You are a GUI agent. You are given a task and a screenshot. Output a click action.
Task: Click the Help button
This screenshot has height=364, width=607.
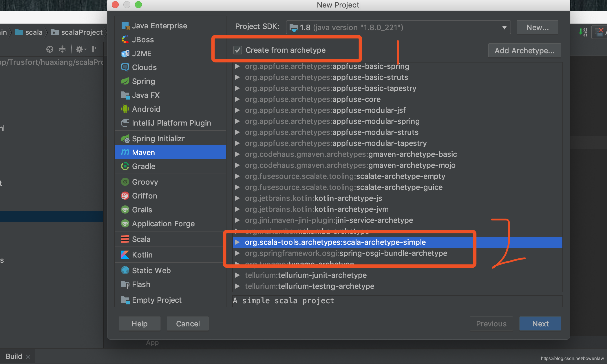(139, 323)
